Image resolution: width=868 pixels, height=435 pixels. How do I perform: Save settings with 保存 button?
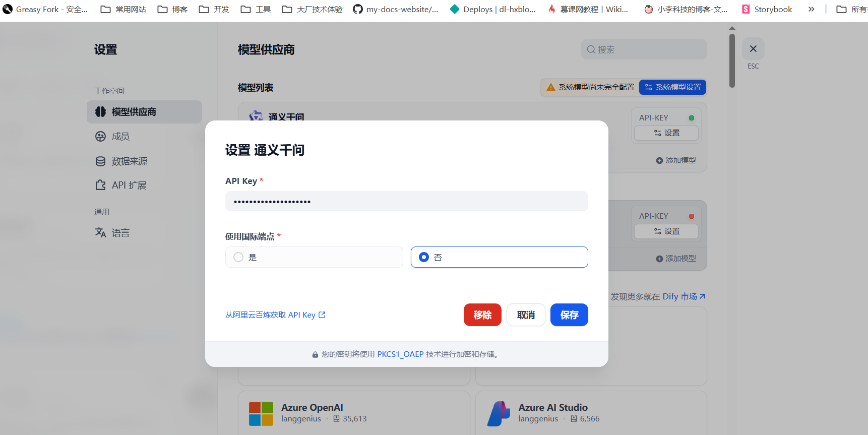569,315
